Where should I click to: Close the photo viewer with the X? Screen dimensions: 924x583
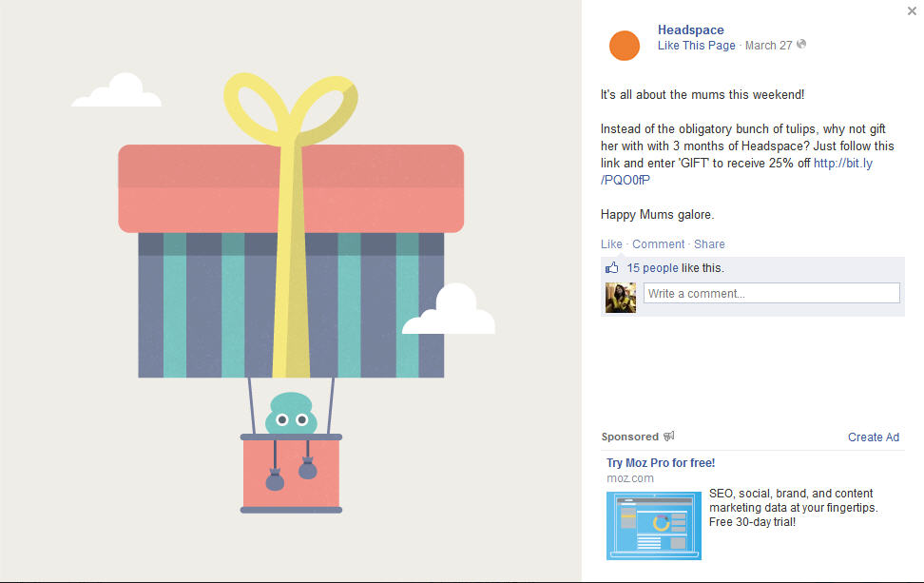tap(912, 10)
